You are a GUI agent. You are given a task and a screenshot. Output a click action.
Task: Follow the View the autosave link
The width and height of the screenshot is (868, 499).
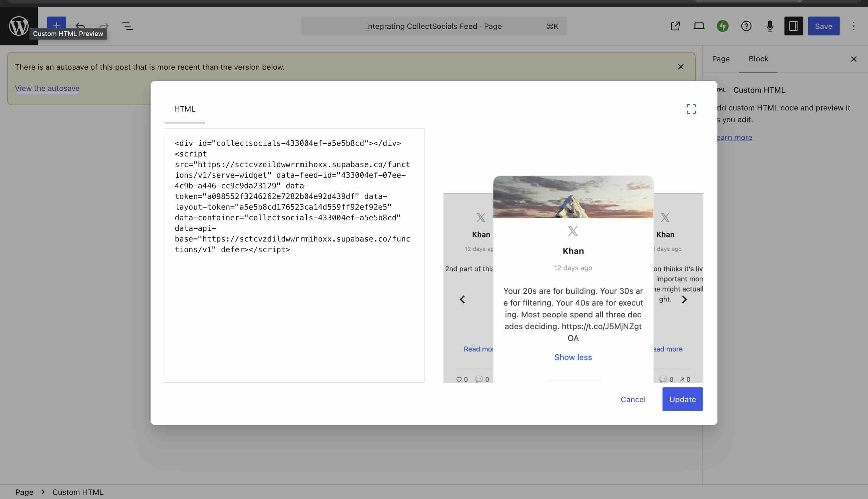[x=47, y=88]
